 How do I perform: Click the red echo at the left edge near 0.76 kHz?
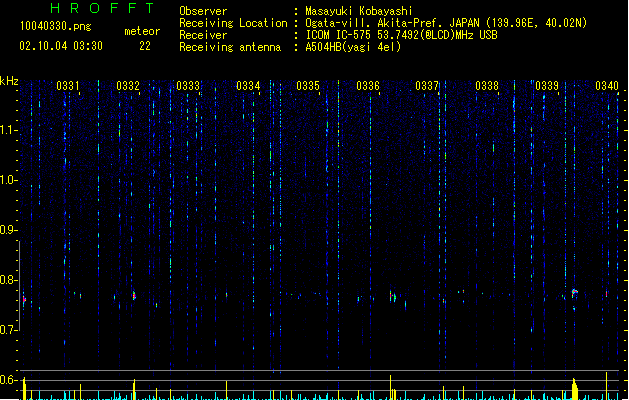point(24,299)
